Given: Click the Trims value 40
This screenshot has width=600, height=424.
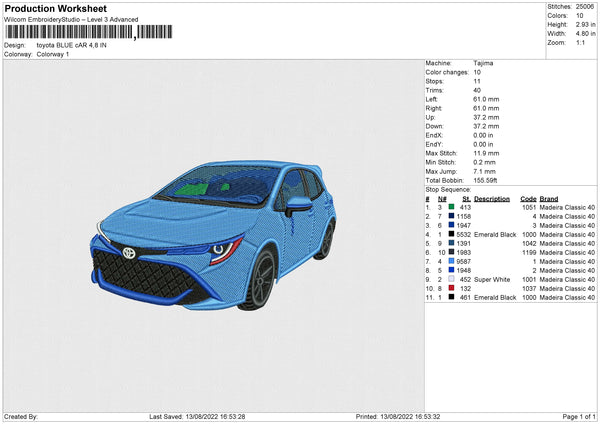Looking at the screenshot, I should pos(477,90).
